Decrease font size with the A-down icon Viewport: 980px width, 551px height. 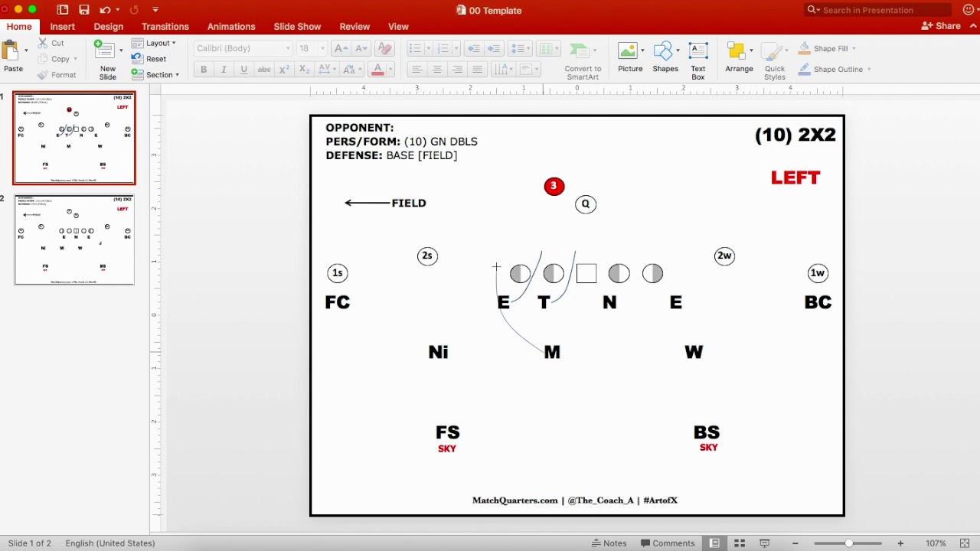tap(361, 48)
